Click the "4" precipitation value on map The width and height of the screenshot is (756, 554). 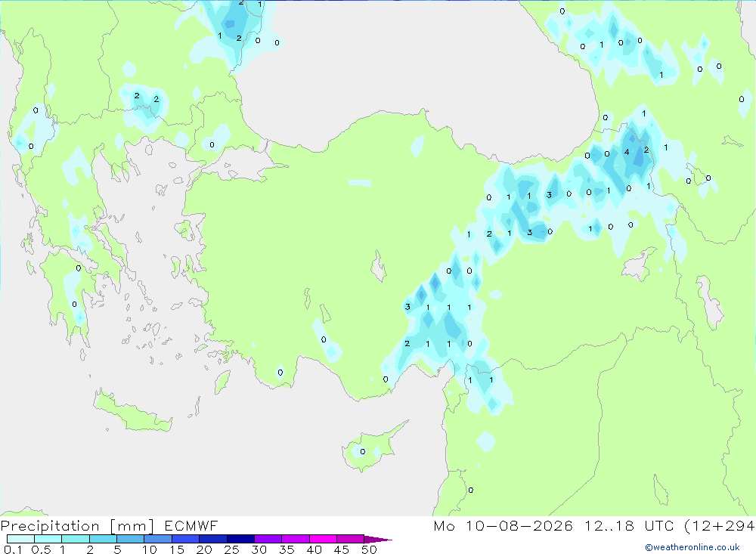click(x=626, y=152)
